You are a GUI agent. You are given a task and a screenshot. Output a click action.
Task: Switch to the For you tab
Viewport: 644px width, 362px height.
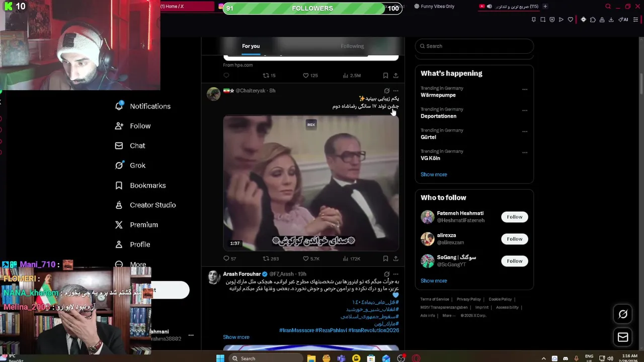(x=251, y=46)
